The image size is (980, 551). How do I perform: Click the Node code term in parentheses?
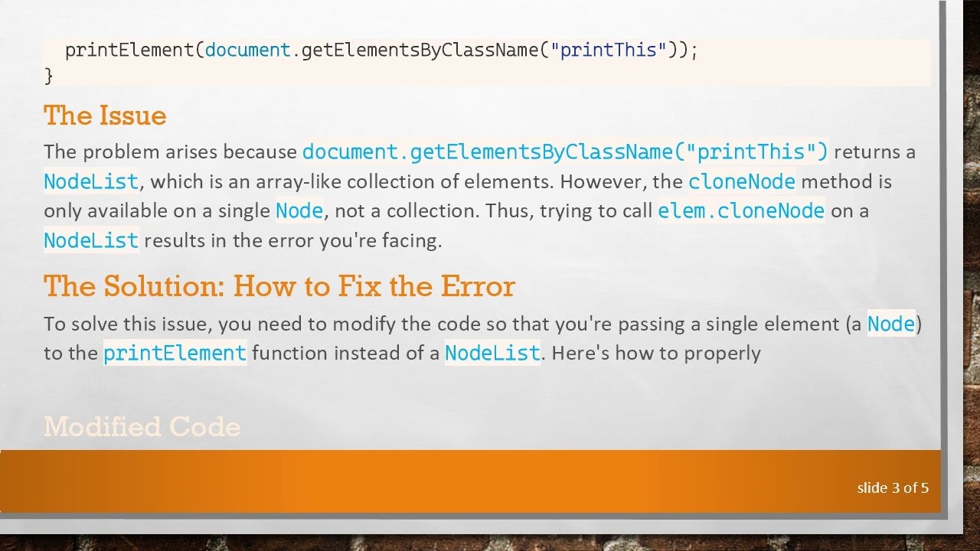890,324
